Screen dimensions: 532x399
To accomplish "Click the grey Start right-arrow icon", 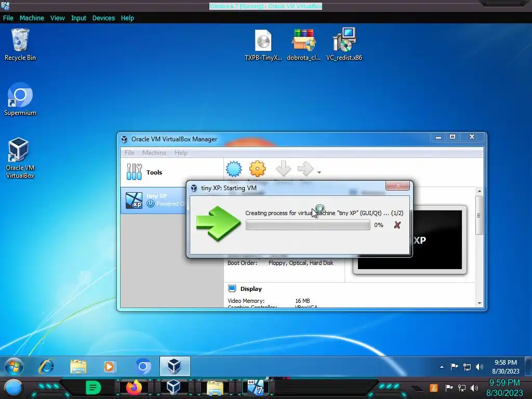I will [305, 169].
